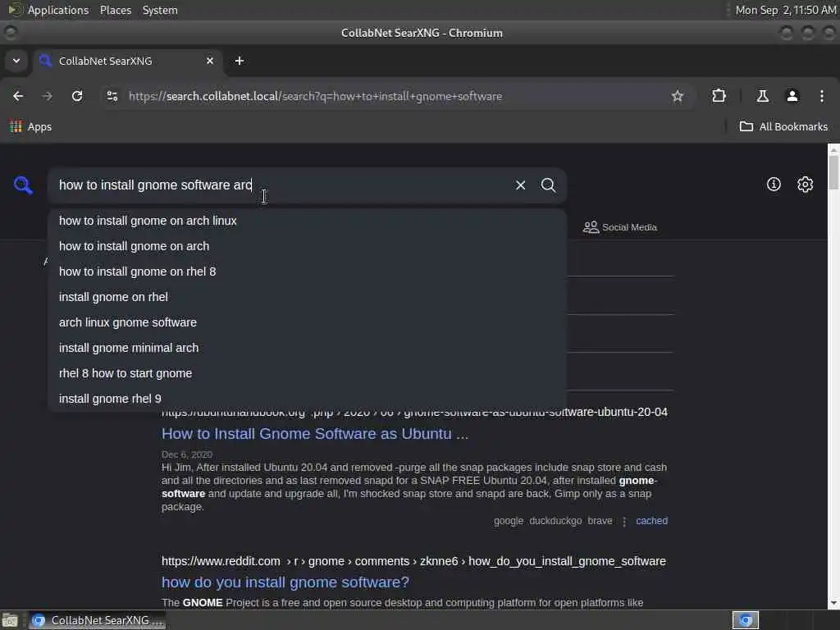
Task: Click the 'Dec 6, 2020' result date
Action: pyautogui.click(x=187, y=454)
